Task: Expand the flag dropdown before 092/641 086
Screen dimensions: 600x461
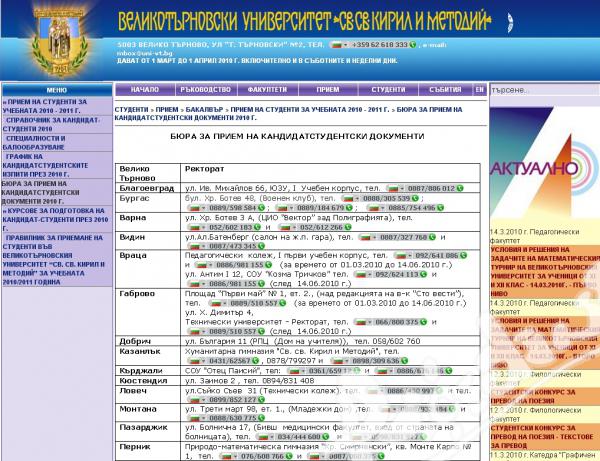Action: tap(403, 255)
